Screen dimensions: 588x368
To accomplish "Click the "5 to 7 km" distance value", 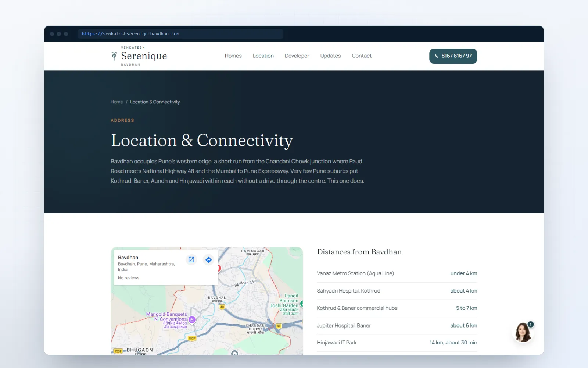I will click(466, 308).
